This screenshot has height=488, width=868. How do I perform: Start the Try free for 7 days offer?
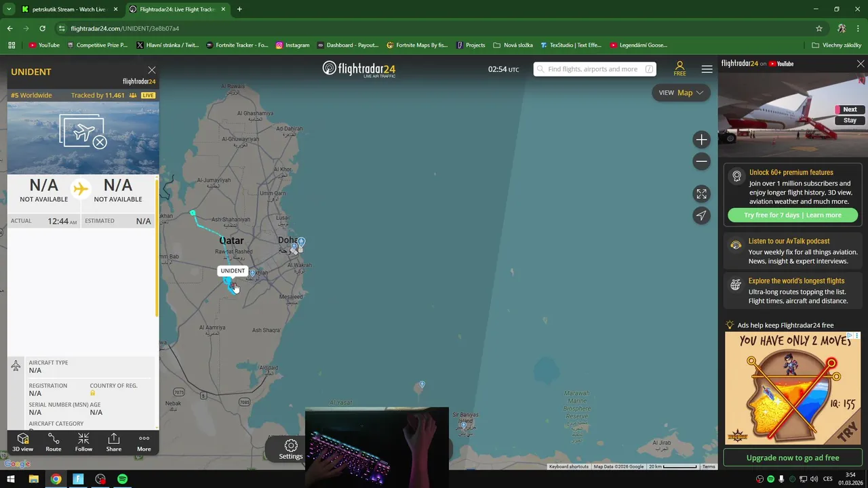(792, 215)
